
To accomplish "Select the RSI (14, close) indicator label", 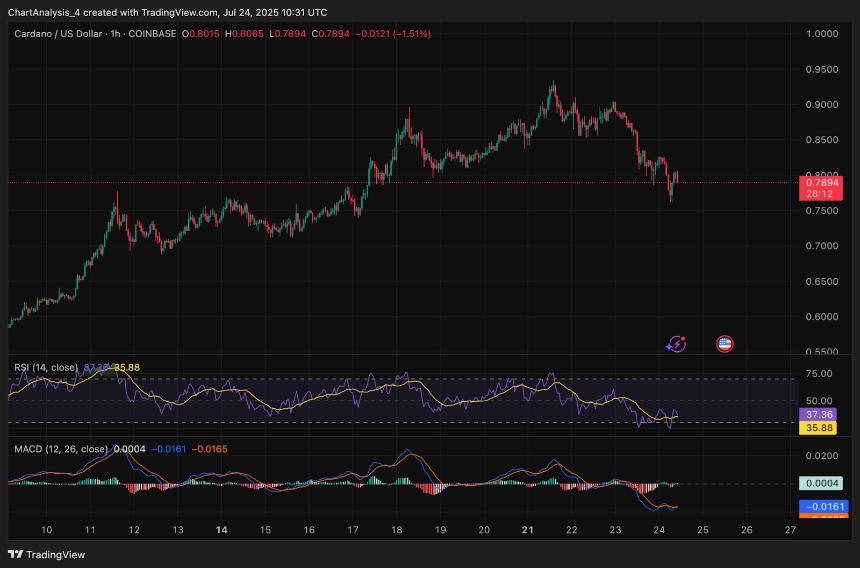I will click(x=47, y=367).
